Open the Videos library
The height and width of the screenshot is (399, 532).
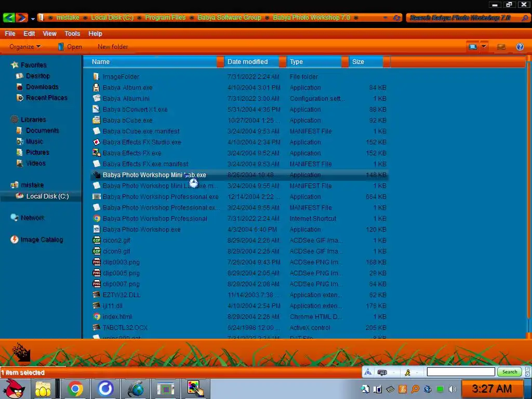click(x=36, y=163)
